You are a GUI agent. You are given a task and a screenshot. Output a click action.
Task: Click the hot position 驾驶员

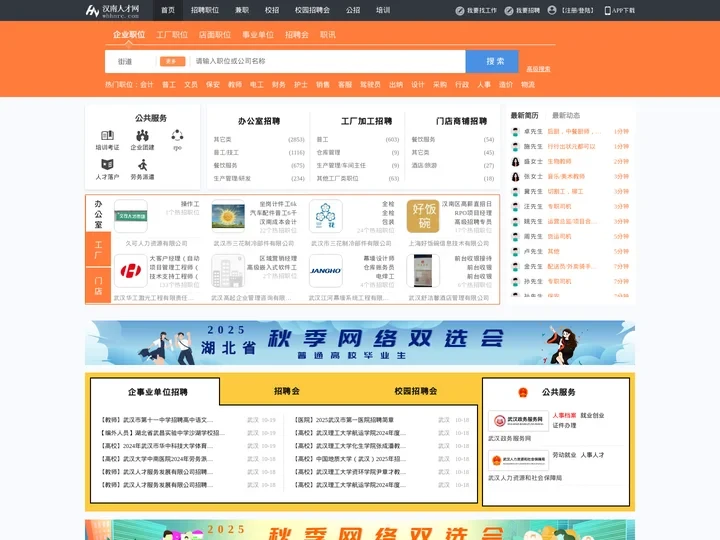[x=370, y=84]
